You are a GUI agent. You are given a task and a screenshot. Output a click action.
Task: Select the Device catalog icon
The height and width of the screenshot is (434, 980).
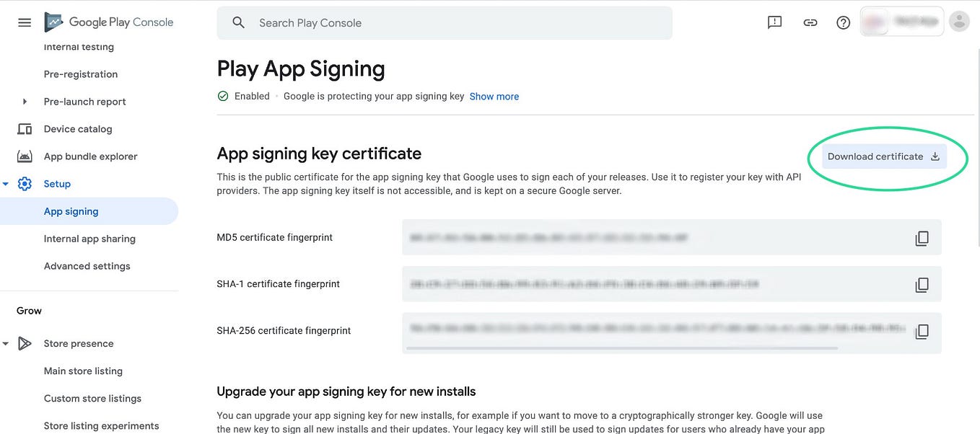tap(24, 128)
